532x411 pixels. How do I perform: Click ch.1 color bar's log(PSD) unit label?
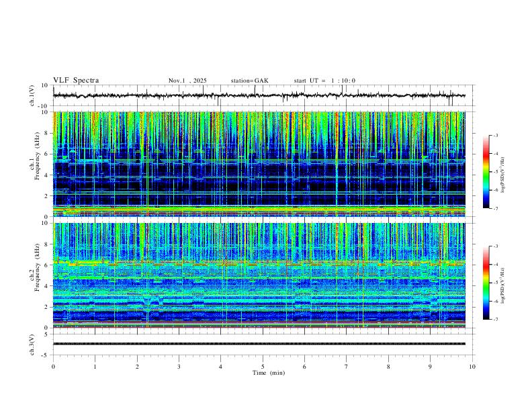502,175
